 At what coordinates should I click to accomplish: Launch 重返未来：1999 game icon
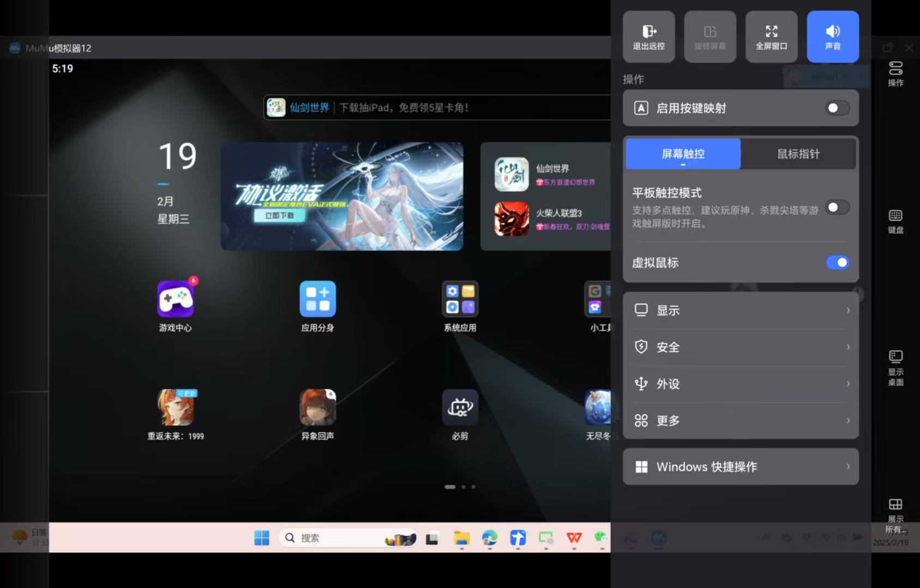pyautogui.click(x=175, y=408)
